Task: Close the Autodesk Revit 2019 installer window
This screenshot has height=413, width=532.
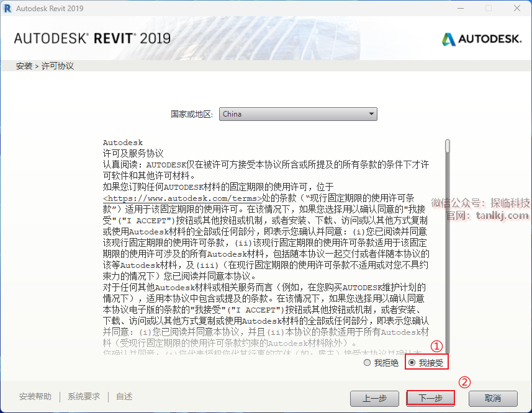Action: (516, 8)
